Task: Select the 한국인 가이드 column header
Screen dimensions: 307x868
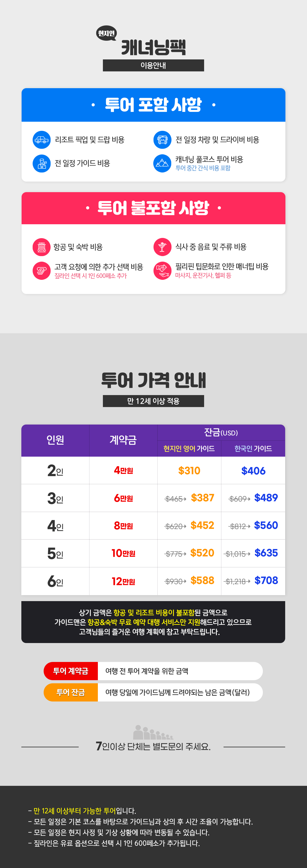Action: tap(253, 448)
